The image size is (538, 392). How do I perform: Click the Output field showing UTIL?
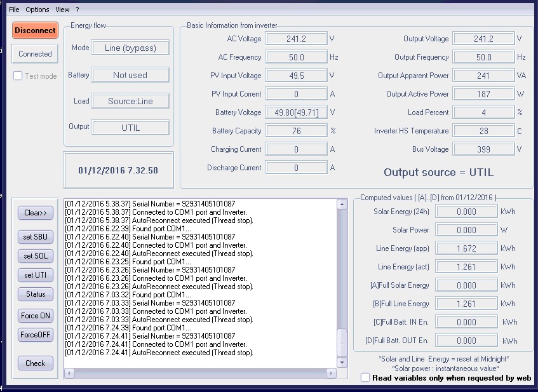pos(130,128)
